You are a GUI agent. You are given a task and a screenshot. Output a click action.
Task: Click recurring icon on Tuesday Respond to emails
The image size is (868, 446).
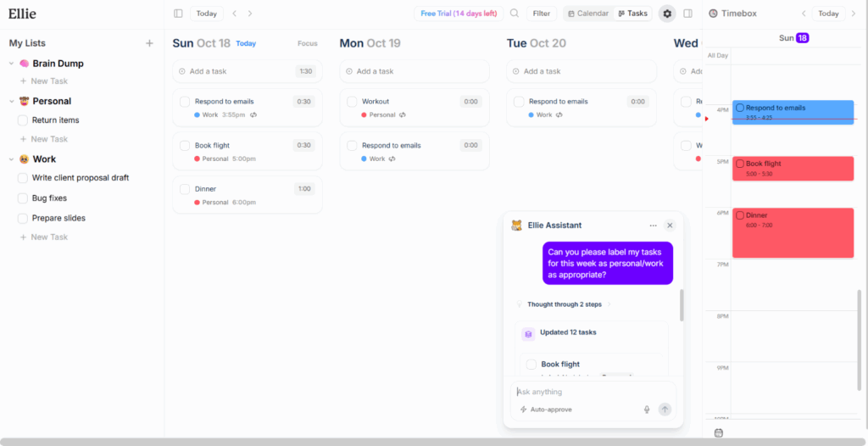click(x=559, y=115)
